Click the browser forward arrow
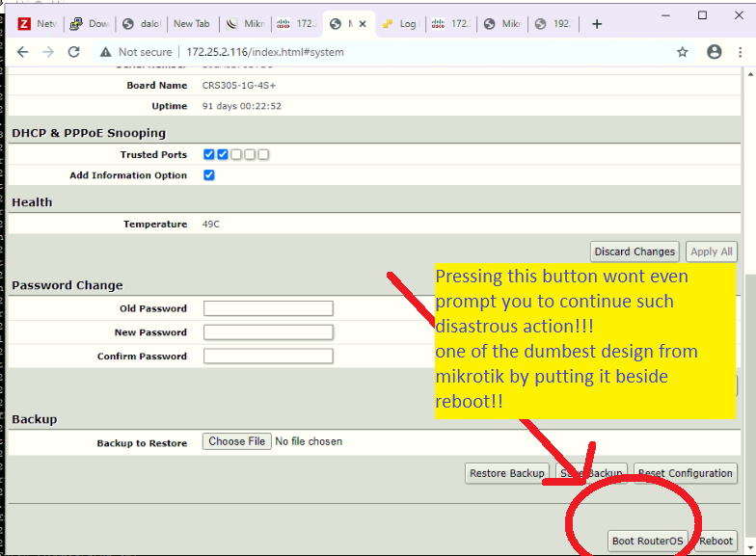This screenshot has height=556, width=756. pyautogui.click(x=48, y=52)
